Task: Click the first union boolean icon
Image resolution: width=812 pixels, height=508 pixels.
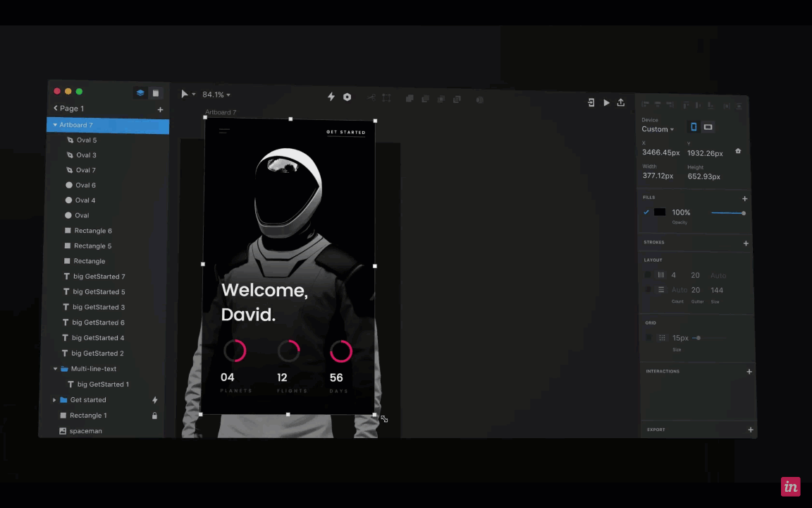Action: [x=410, y=99]
